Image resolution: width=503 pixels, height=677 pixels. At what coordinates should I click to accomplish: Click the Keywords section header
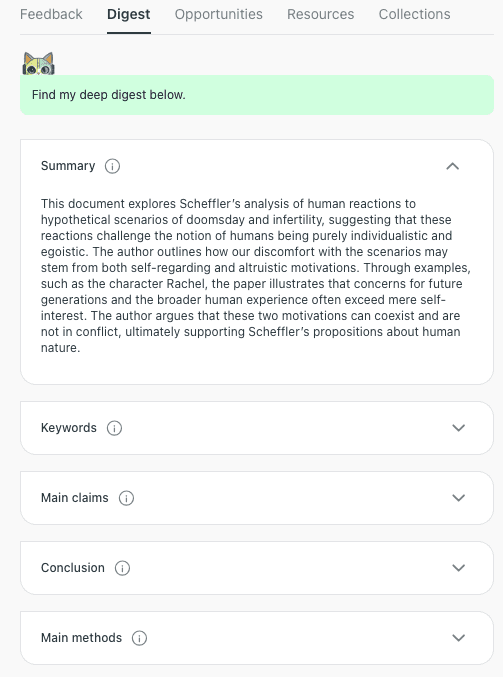(x=257, y=428)
